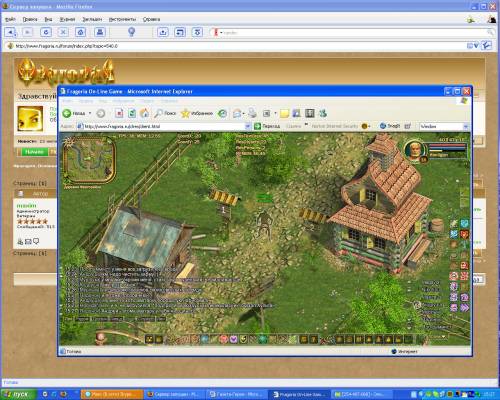Click Internet Explorer's grey forward button
500x400 pixels.
[101, 114]
